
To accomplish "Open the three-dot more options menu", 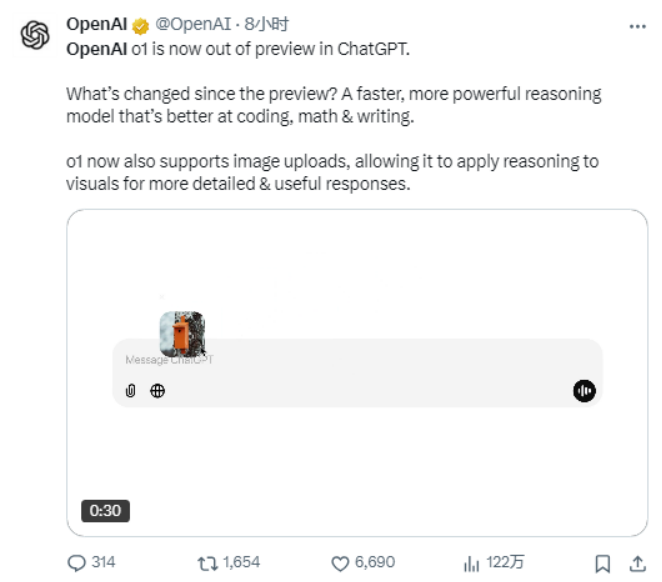I will click(x=636, y=27).
